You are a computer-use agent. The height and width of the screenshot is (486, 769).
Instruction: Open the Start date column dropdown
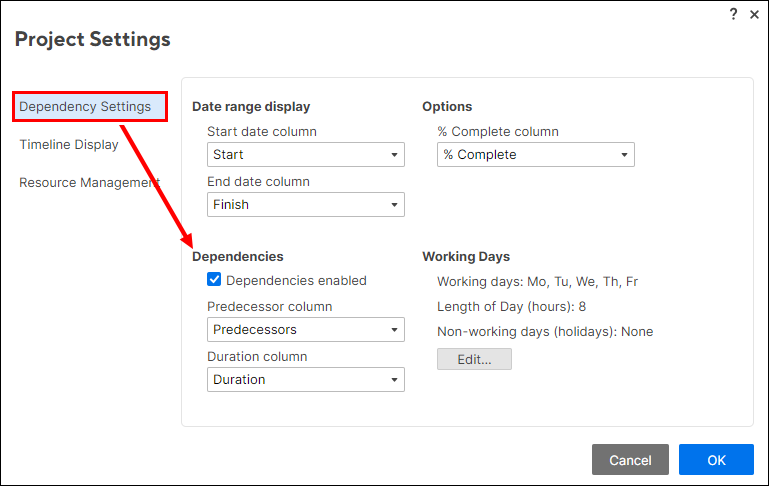pyautogui.click(x=305, y=155)
